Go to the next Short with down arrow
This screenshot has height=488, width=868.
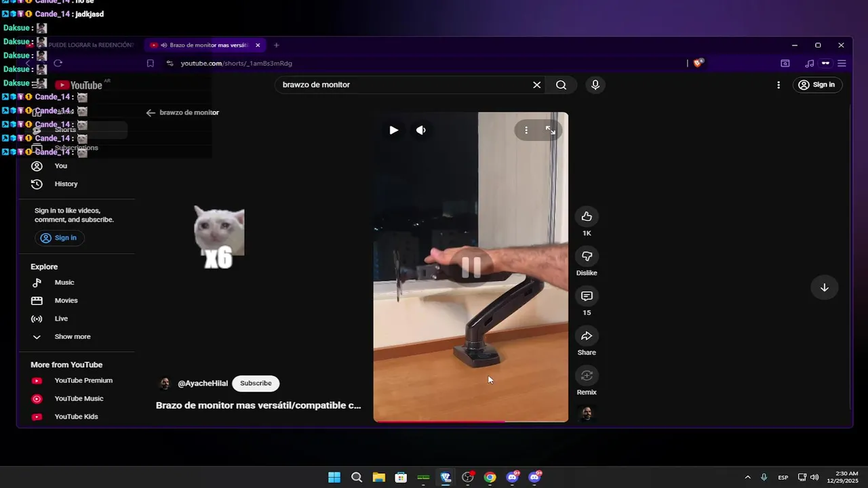[825, 287]
